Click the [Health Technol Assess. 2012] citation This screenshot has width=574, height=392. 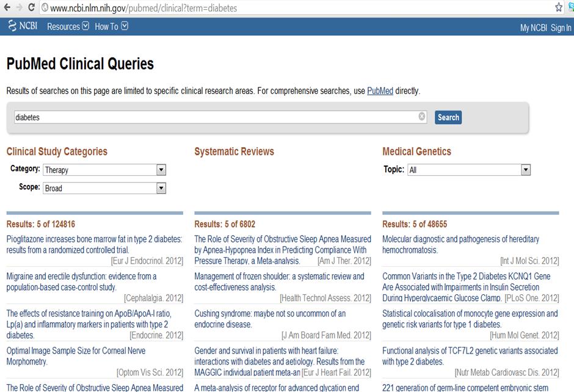pos(325,298)
